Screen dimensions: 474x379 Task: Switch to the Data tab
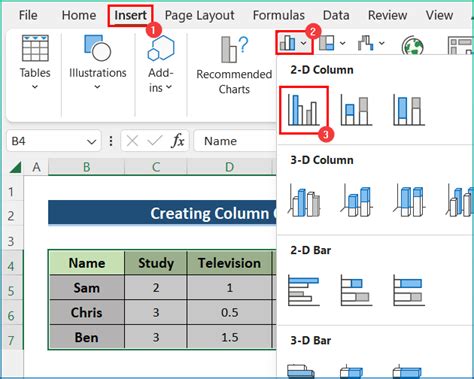pyautogui.click(x=336, y=15)
